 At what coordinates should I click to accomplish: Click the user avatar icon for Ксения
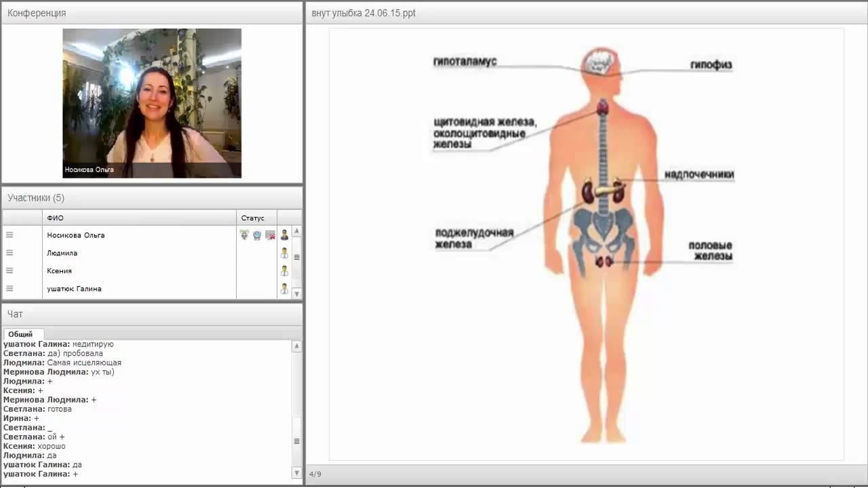[284, 270]
